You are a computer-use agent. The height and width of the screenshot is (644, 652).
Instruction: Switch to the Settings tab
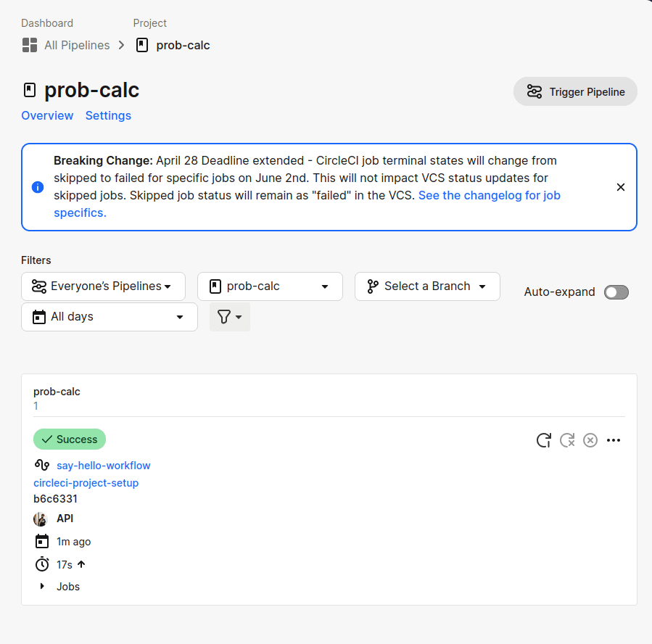coord(108,115)
